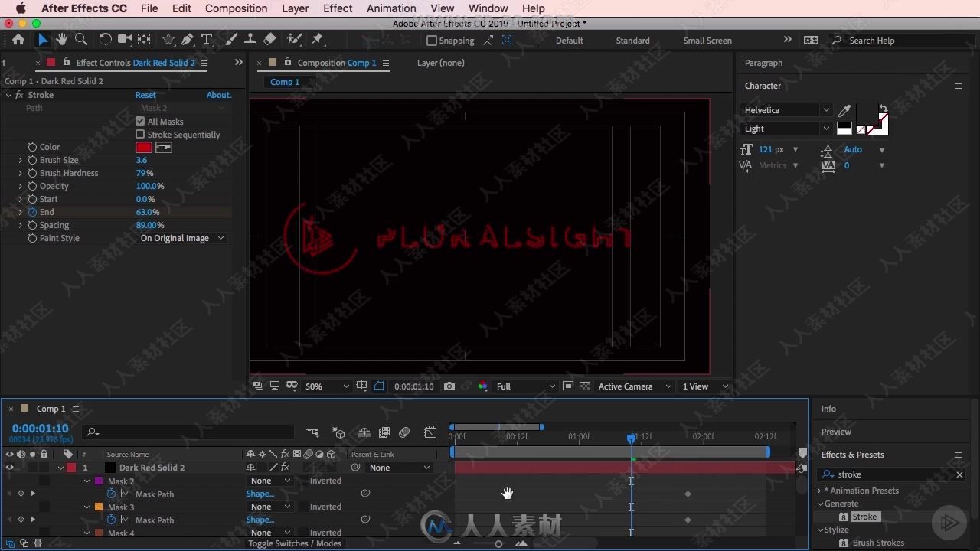Image resolution: width=980 pixels, height=551 pixels.
Task: Enable Motion Blur for timeline layers
Action: pos(404,432)
